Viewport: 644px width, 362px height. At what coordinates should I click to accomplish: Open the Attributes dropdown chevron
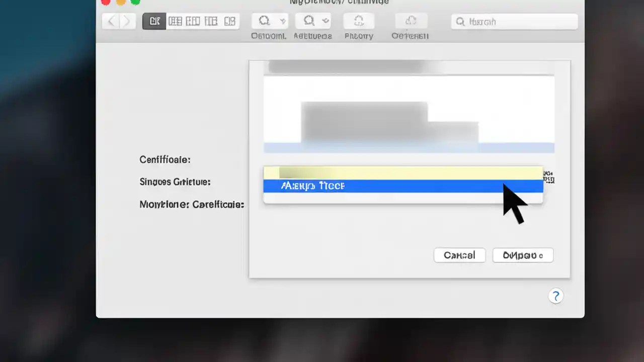[x=325, y=21]
